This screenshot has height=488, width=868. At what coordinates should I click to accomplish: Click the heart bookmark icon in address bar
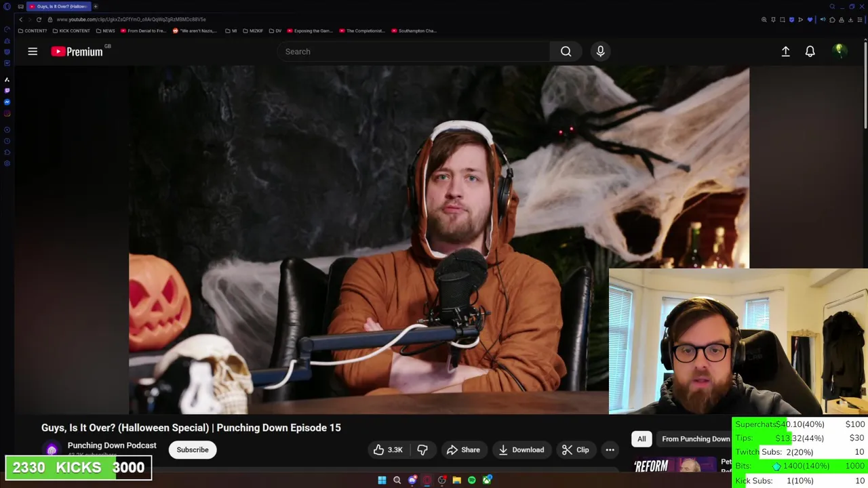(810, 20)
